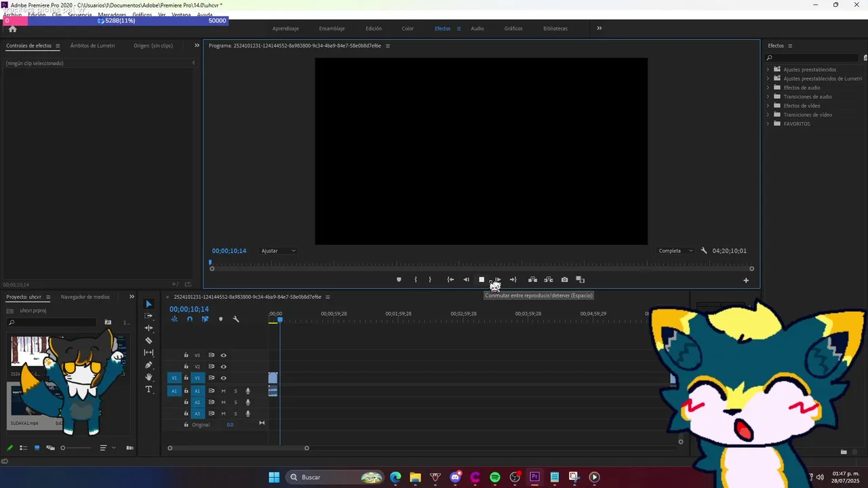Viewport: 868px width, 488px height.
Task: Switch Project panel to icon view
Action: click(x=37, y=448)
